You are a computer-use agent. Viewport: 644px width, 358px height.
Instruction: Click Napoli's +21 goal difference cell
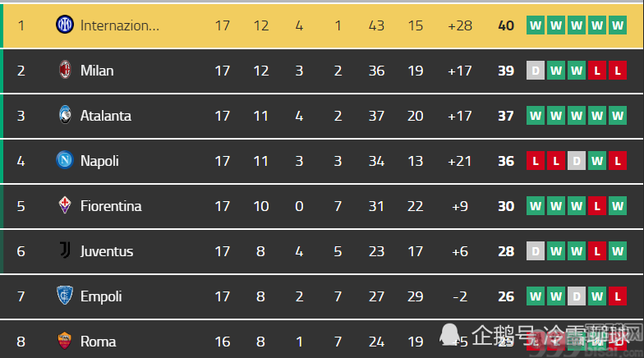pos(460,161)
